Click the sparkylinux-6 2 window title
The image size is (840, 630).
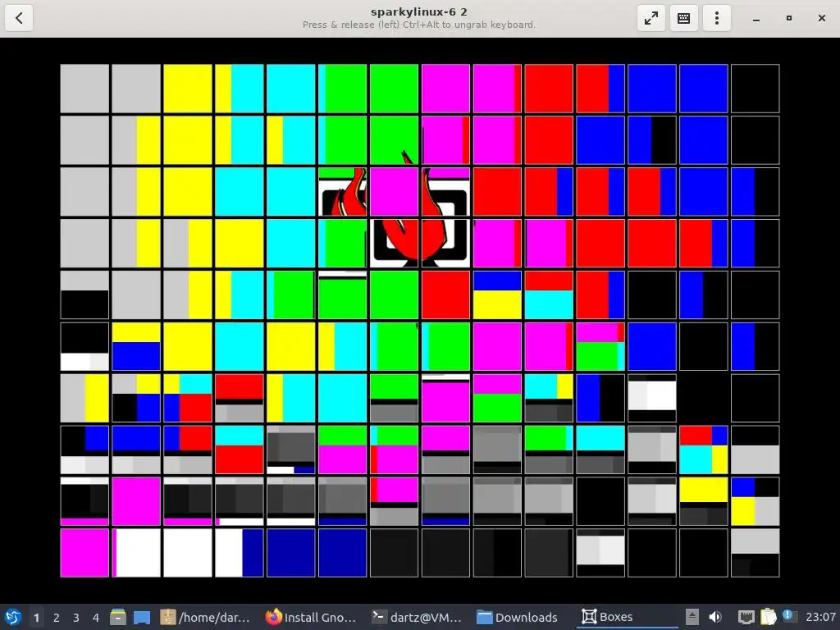pyautogui.click(x=419, y=11)
